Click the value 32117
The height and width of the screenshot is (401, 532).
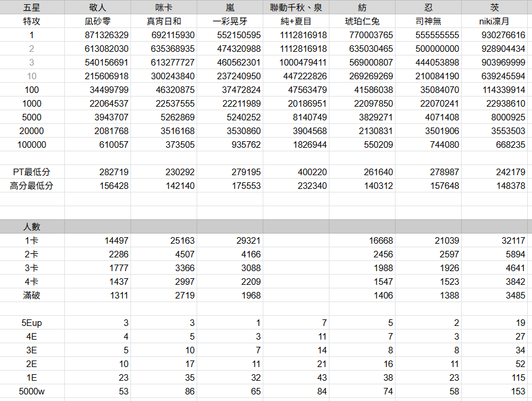[x=514, y=241]
